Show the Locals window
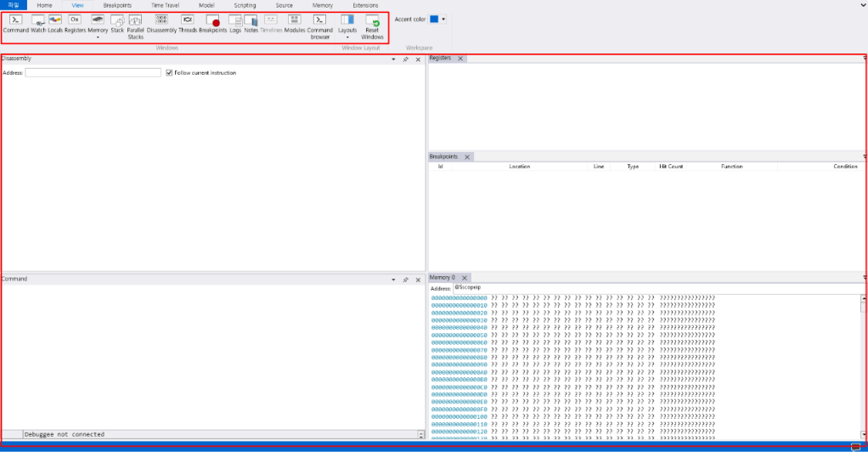Screen dimensions: 868x452 pyautogui.click(x=55, y=24)
